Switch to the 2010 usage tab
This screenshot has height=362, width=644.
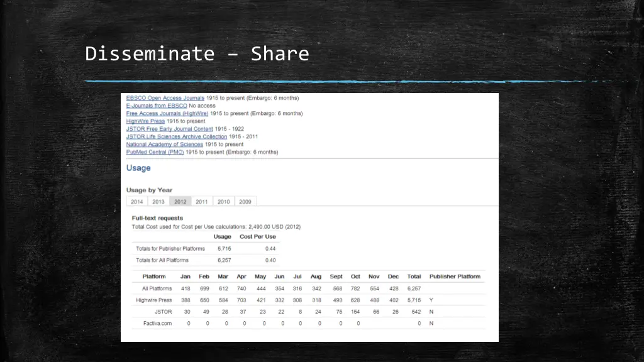tap(223, 202)
